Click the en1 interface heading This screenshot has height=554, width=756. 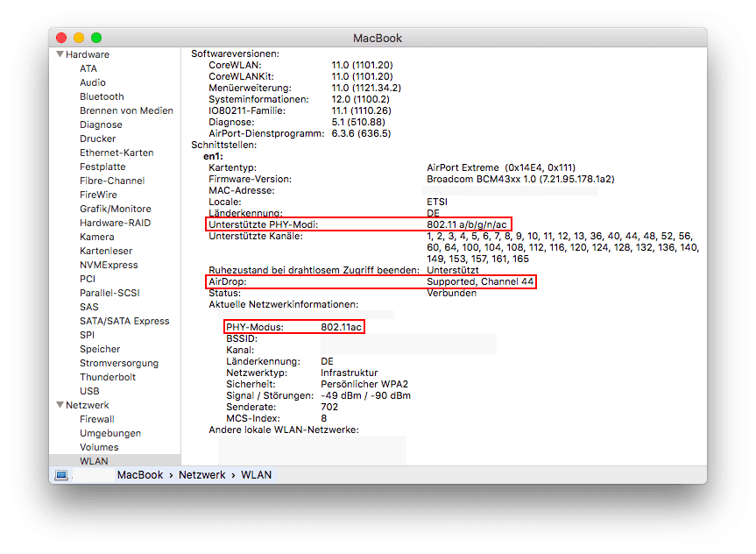tap(213, 156)
